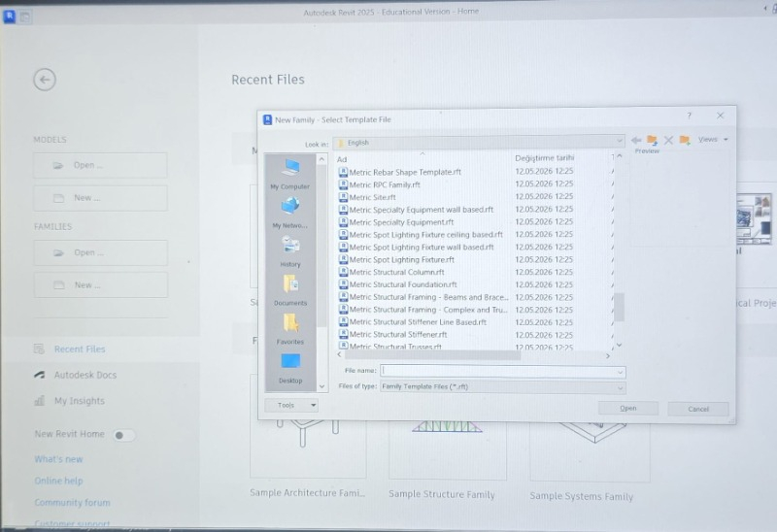Expand Files of type combo box
The image size is (777, 532).
click(x=503, y=386)
